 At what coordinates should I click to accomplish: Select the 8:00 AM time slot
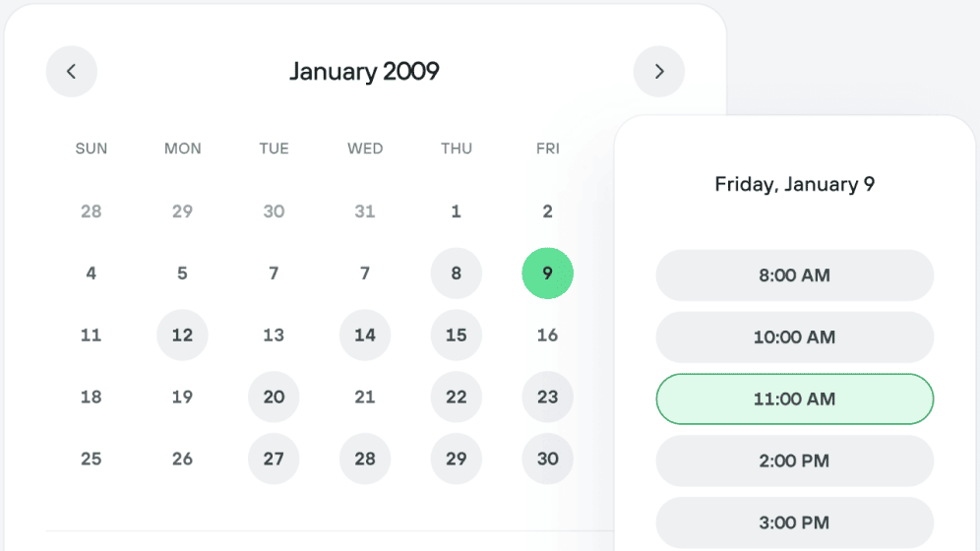coord(794,275)
